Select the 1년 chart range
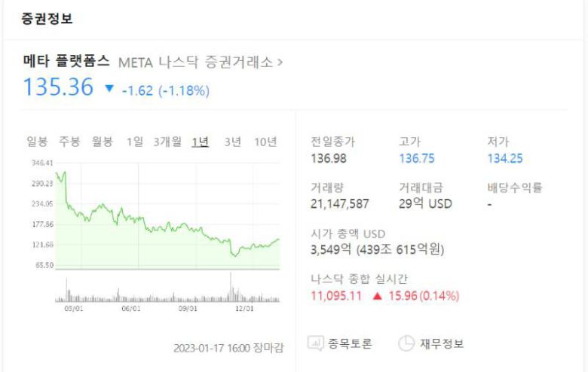 tap(201, 142)
